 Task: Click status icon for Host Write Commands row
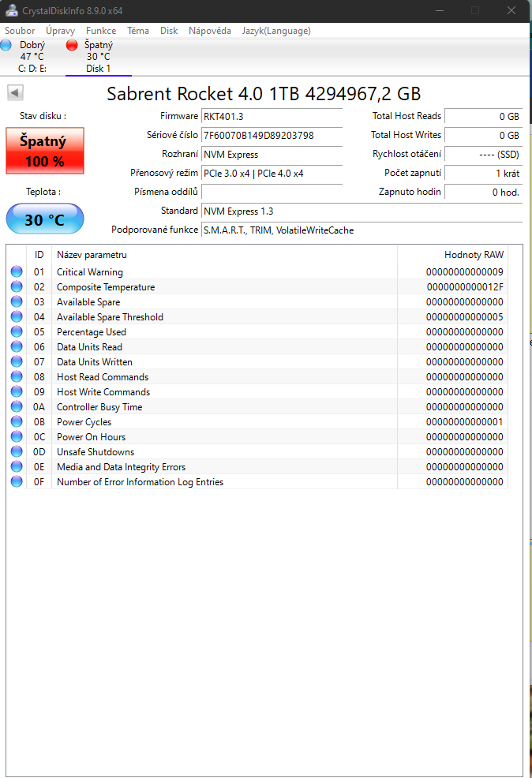[x=17, y=391]
